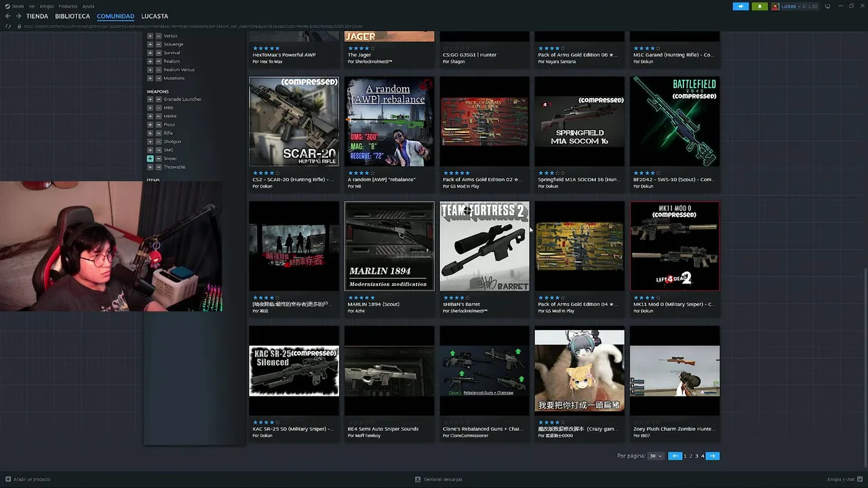Click the Añadir un producto plus icon
The image size is (868, 488).
click(8, 479)
